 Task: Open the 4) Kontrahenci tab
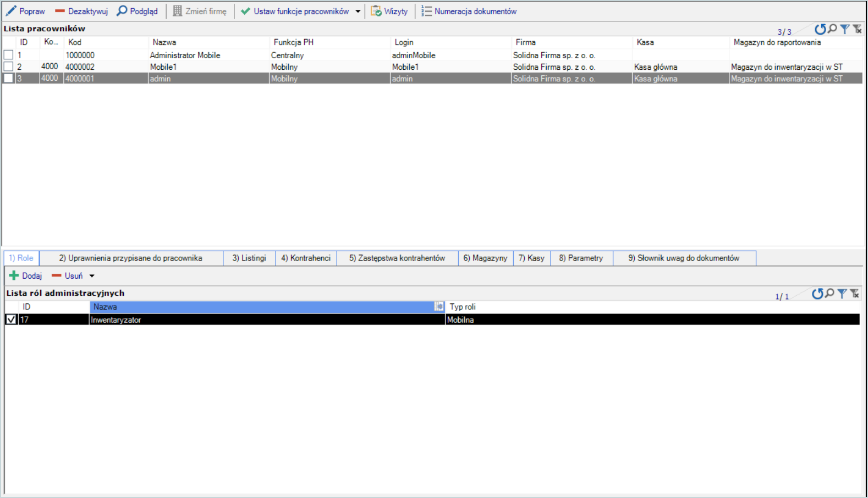(x=306, y=258)
